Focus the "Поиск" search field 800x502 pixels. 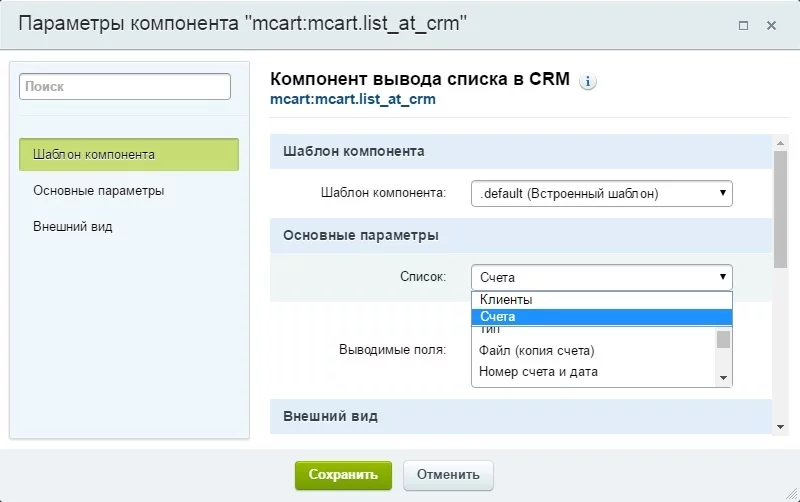click(x=125, y=87)
